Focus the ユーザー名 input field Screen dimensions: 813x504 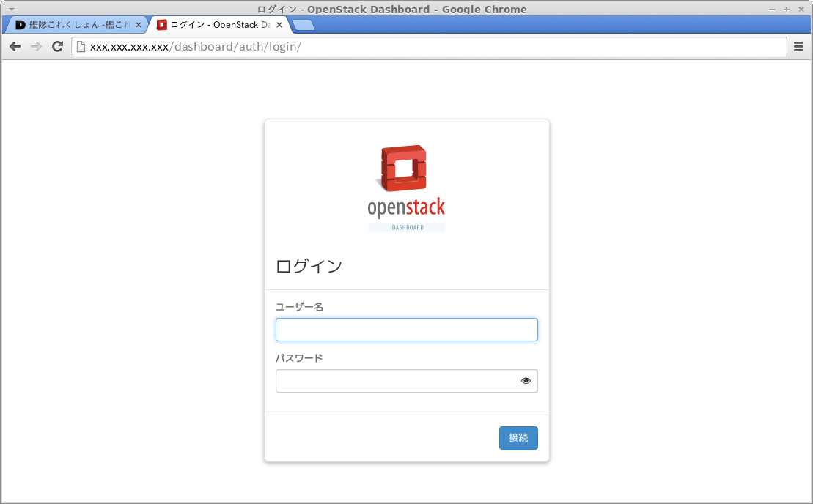(406, 330)
